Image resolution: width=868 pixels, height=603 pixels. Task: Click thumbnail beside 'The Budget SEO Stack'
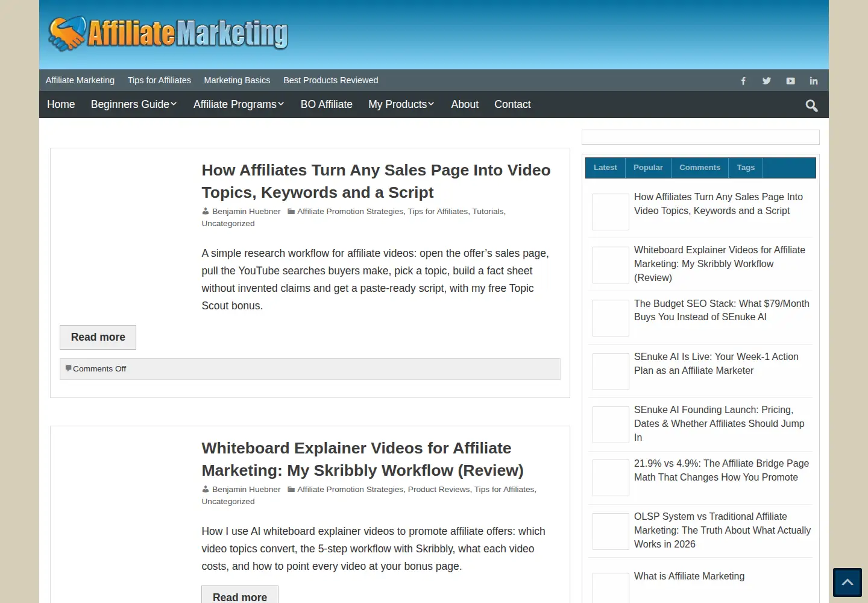click(x=611, y=318)
